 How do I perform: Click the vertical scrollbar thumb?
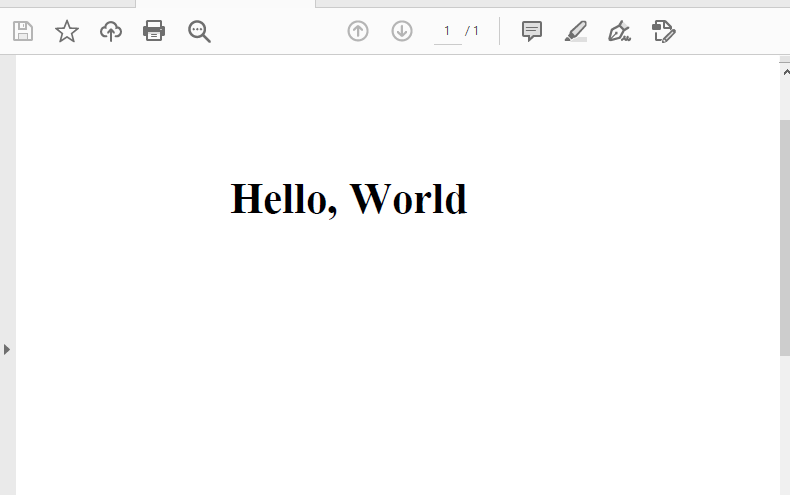point(785,238)
